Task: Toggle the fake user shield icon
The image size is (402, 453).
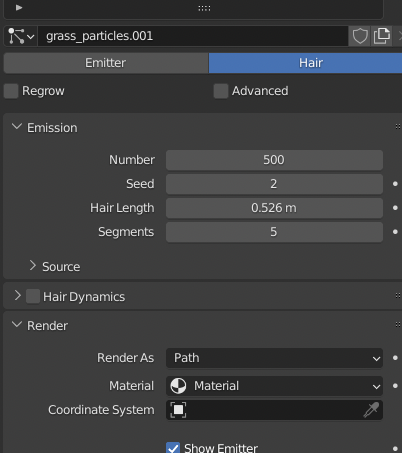Action: (x=360, y=36)
